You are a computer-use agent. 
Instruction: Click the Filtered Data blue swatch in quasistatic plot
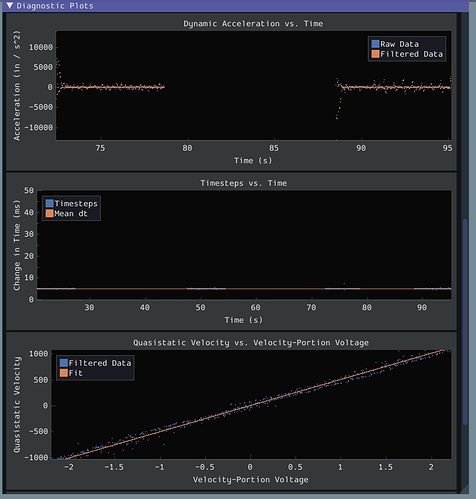64,363
